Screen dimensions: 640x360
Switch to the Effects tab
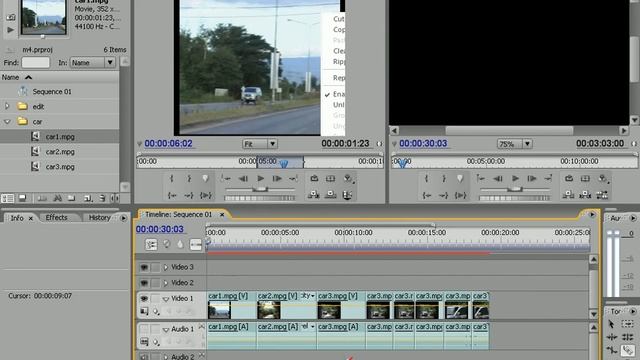coord(56,218)
